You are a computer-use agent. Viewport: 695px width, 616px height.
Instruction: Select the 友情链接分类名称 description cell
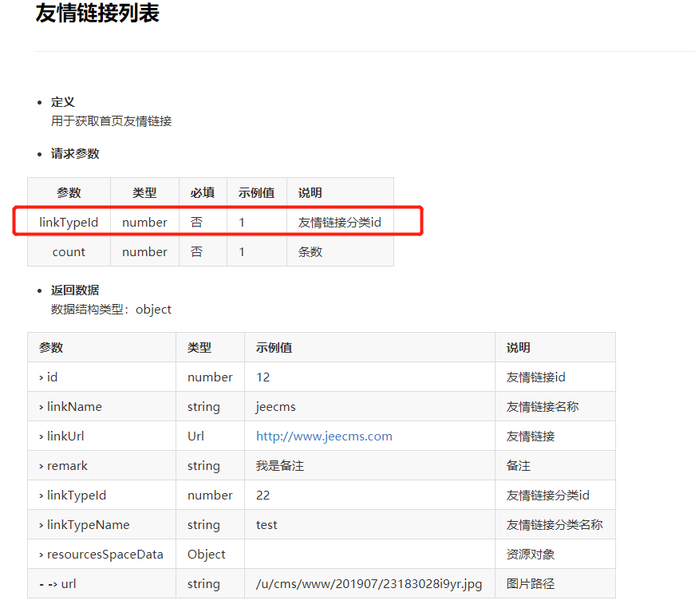(x=555, y=525)
